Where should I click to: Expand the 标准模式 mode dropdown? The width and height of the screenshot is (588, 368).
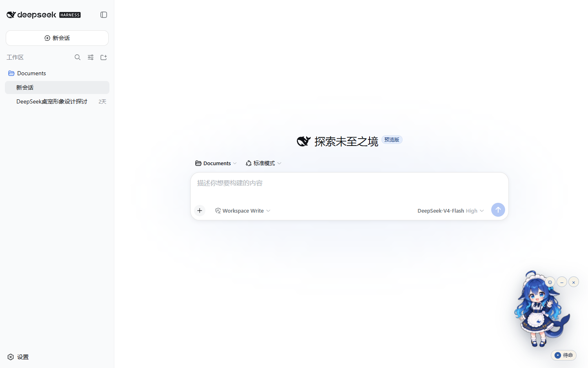[264, 163]
